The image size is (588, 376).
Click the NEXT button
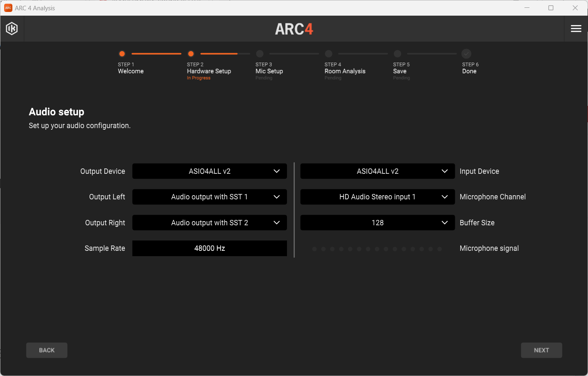coord(541,350)
